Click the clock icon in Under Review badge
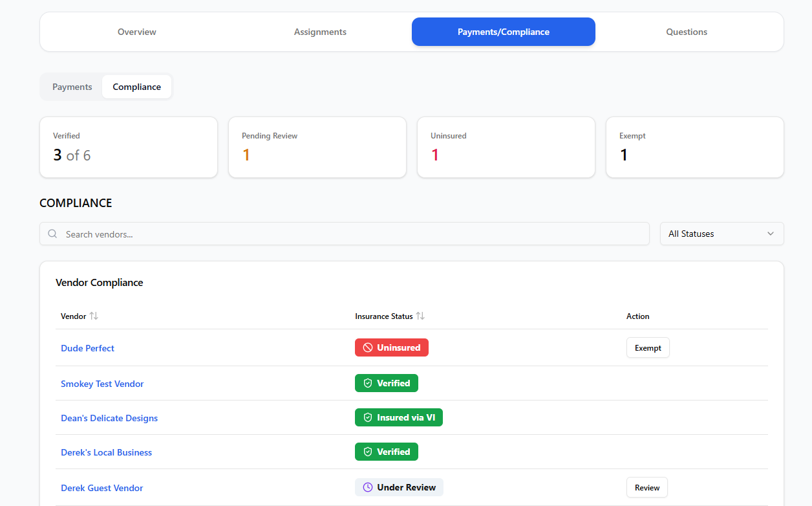This screenshot has width=812, height=506. 368,487
